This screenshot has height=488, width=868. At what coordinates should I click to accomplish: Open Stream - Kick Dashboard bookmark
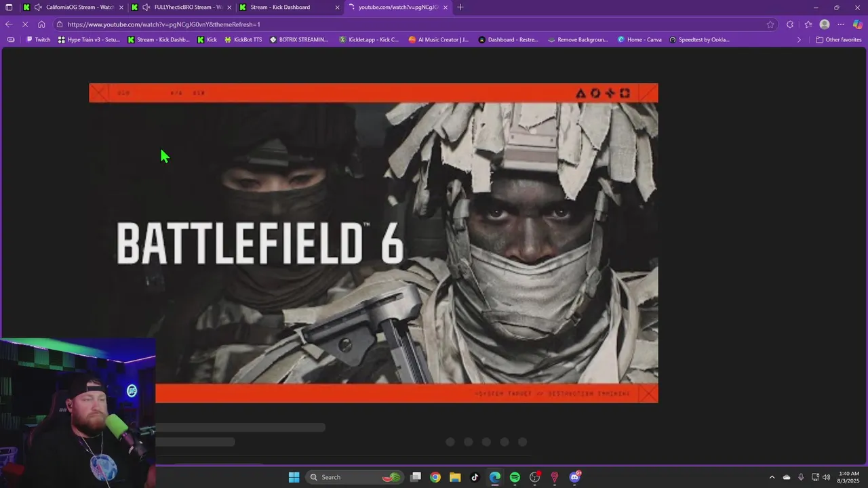(159, 40)
